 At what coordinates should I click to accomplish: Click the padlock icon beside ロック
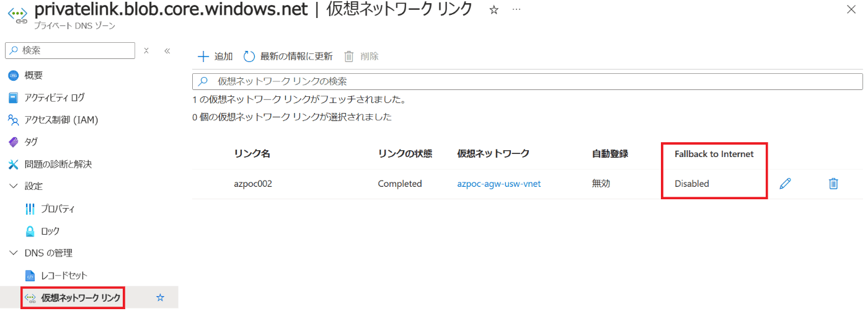click(x=30, y=231)
